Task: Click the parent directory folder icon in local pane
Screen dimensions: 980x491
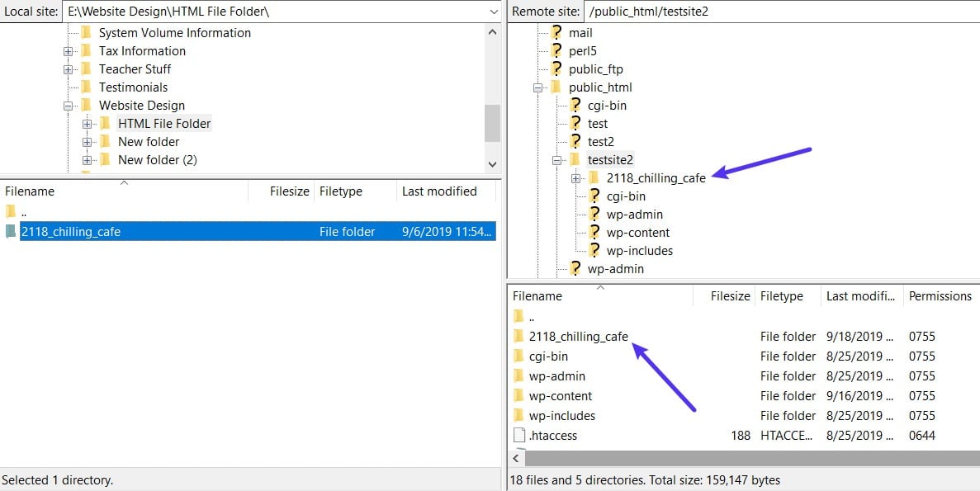Action: (x=12, y=212)
